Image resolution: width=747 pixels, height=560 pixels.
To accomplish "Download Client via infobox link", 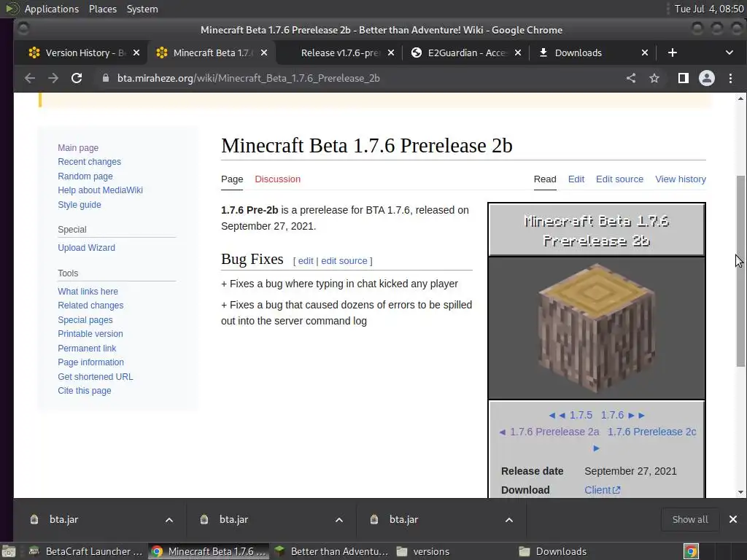I will (x=602, y=490).
